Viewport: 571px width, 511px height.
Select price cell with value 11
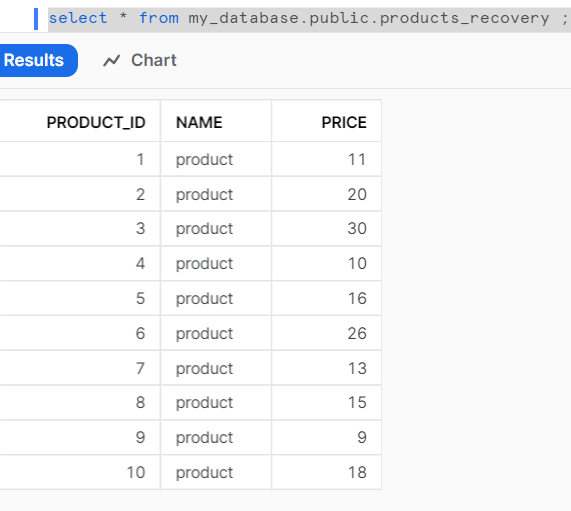[327, 159]
